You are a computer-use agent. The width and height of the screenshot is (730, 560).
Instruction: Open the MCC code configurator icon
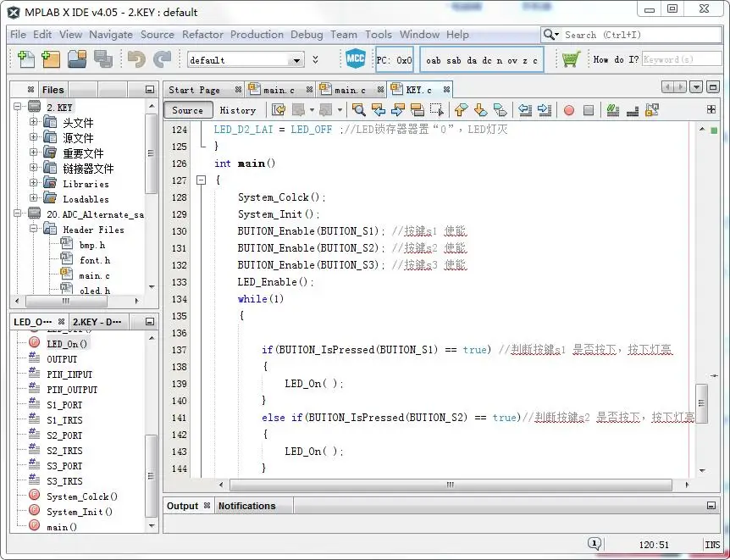click(355, 58)
